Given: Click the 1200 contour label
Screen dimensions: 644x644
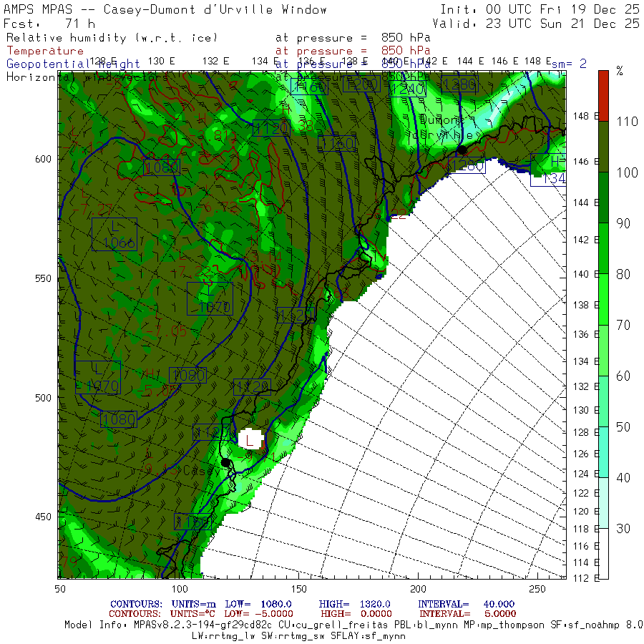Looking at the screenshot, I should (x=361, y=84).
